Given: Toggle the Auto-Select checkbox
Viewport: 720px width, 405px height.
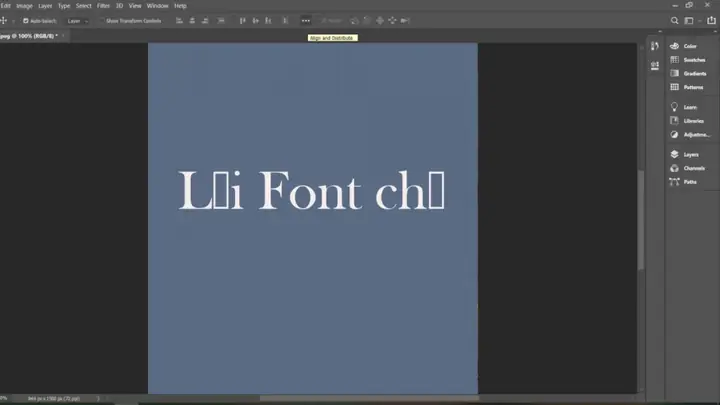Looking at the screenshot, I should point(26,21).
